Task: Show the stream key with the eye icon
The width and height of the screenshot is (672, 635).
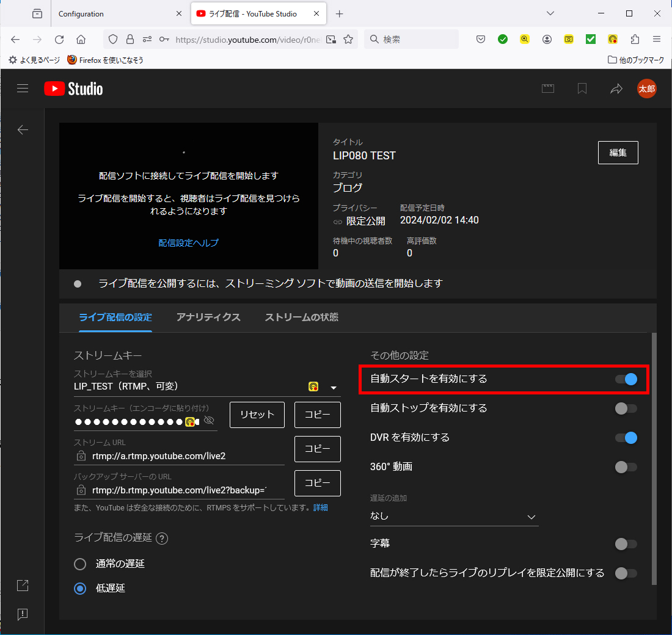Action: pos(209,420)
